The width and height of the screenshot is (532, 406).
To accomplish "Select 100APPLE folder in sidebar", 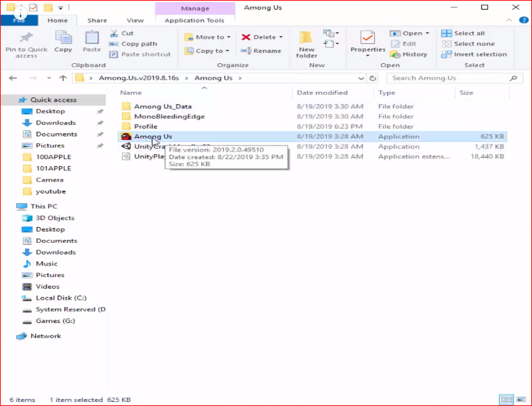I will click(x=54, y=157).
